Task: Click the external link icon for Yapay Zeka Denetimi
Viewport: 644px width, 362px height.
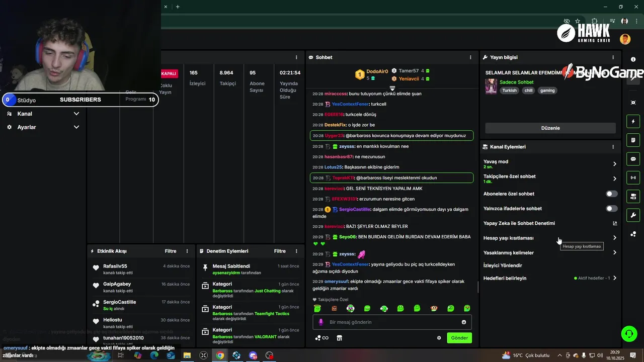Action: [x=615, y=223]
